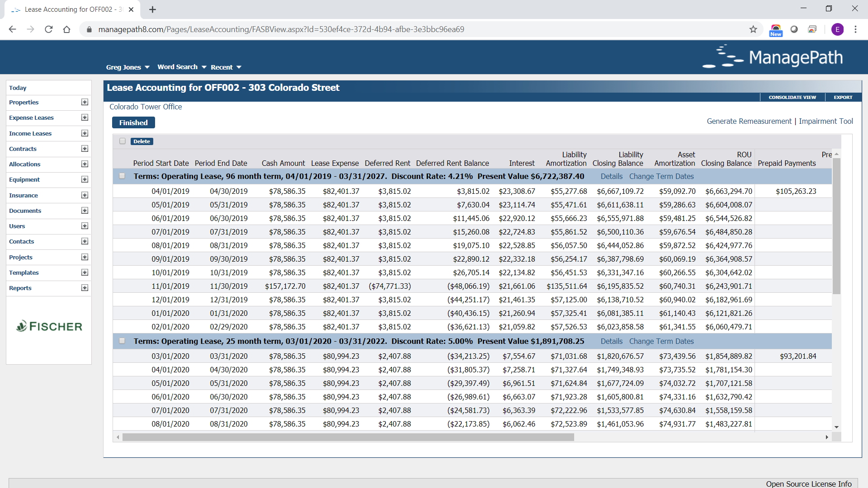Viewport: 868px width, 488px height.
Task: Check the box for the 96 month term
Action: 122,176
